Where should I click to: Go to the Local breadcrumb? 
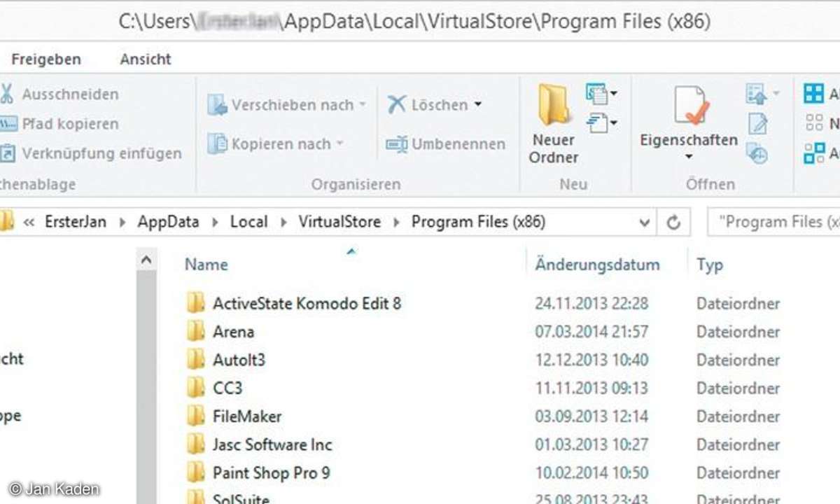[248, 223]
